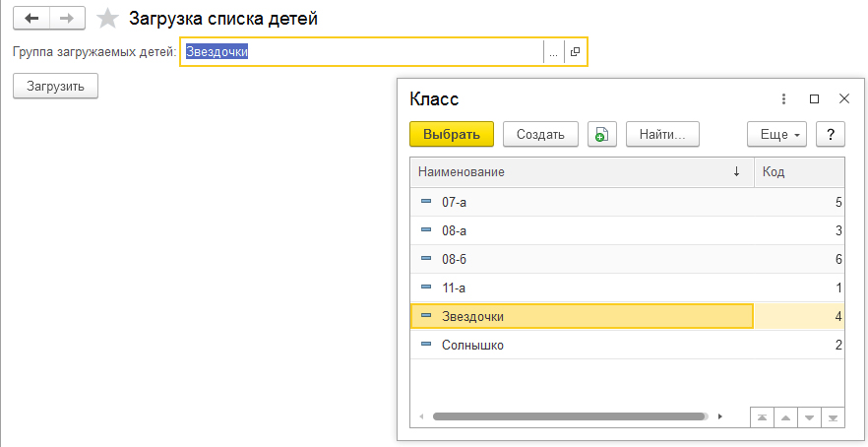The height and width of the screenshot is (447, 868).
Task: Click the Загрузить button
Action: (55, 87)
